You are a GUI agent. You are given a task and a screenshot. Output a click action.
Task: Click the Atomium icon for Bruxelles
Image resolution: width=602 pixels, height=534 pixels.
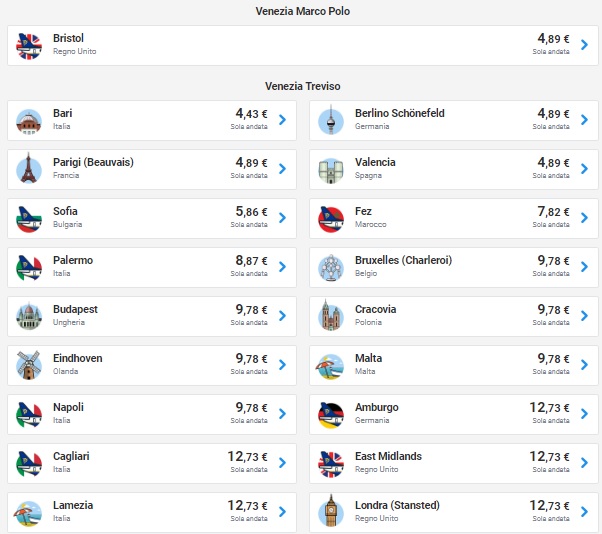click(330, 267)
